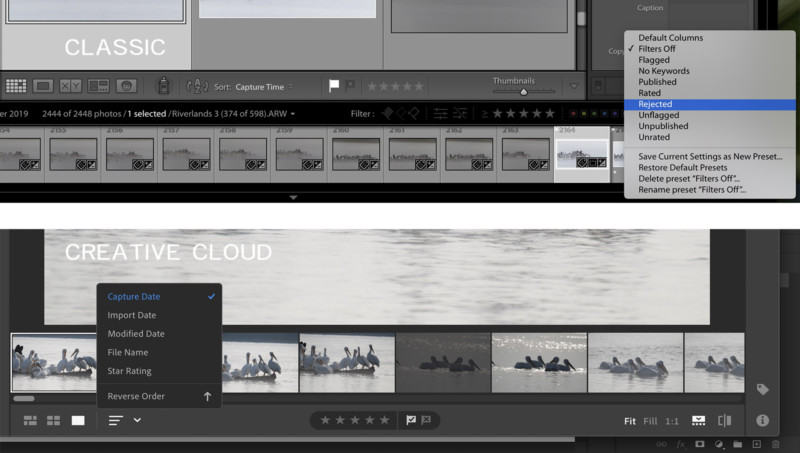Image resolution: width=800 pixels, height=453 pixels.
Task: Flag as picked in Creative Cloud bar
Action: click(411, 420)
